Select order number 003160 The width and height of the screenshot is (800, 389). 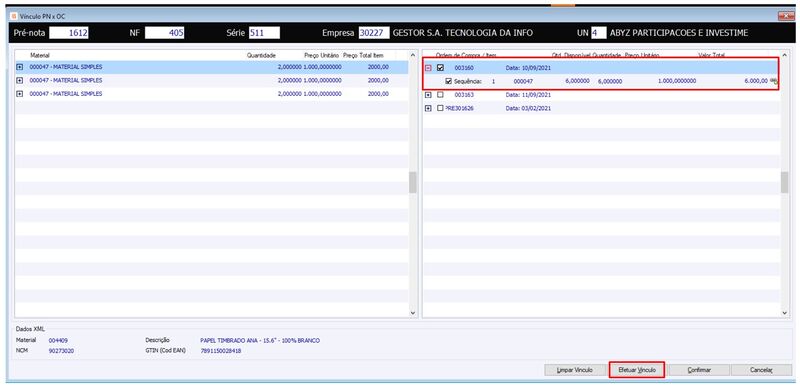[464, 67]
